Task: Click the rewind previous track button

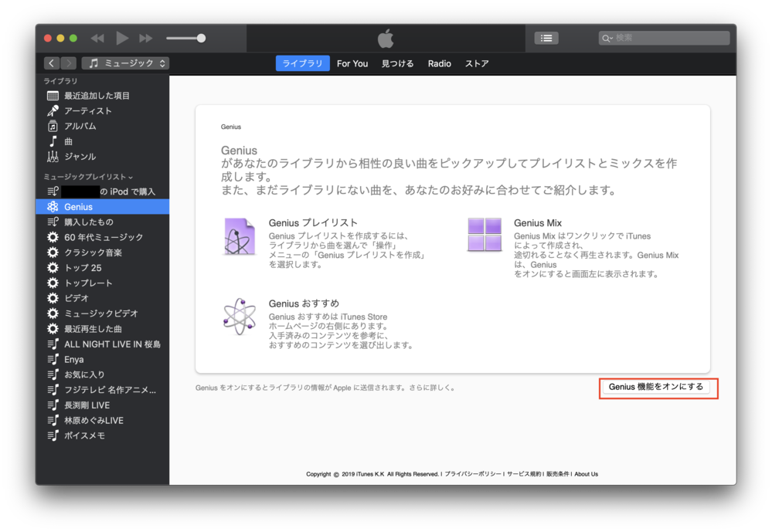Action: pos(97,39)
